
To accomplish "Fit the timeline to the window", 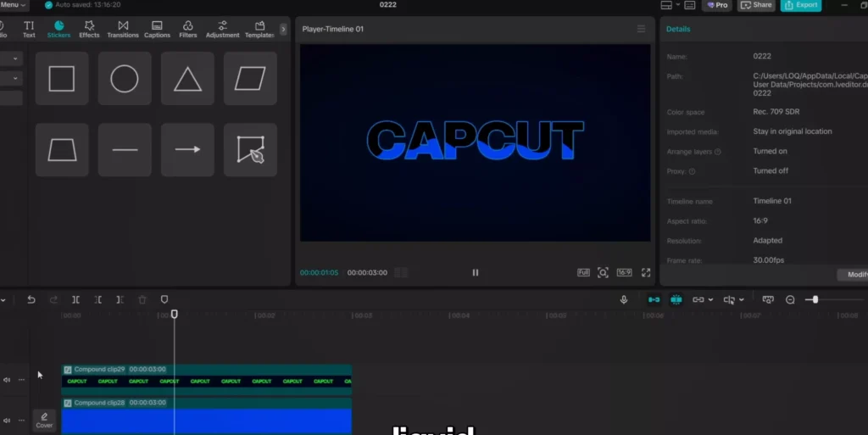I will [768, 299].
